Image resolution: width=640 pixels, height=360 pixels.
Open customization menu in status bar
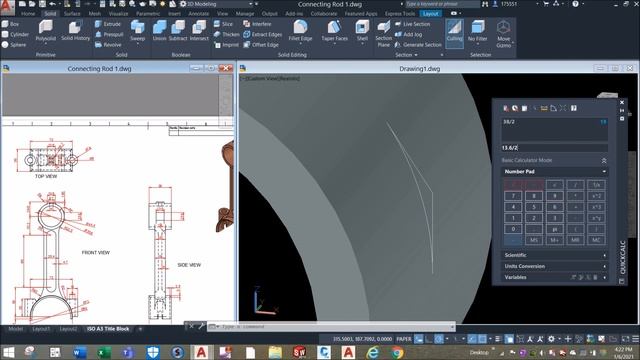[x=635, y=339]
